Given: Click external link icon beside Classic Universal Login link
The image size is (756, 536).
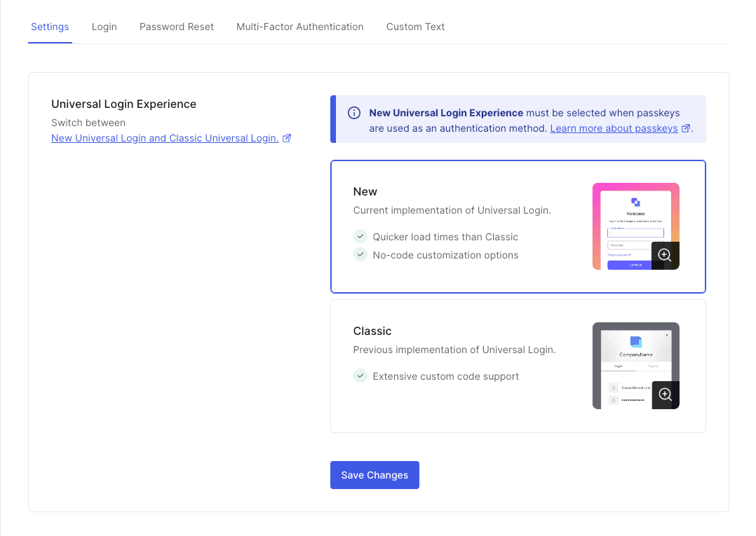Looking at the screenshot, I should (x=287, y=138).
